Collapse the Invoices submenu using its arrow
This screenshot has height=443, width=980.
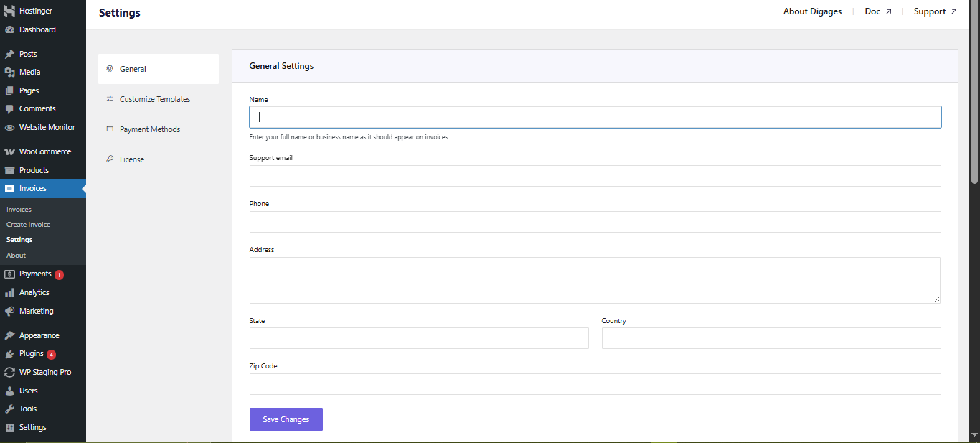[83, 188]
